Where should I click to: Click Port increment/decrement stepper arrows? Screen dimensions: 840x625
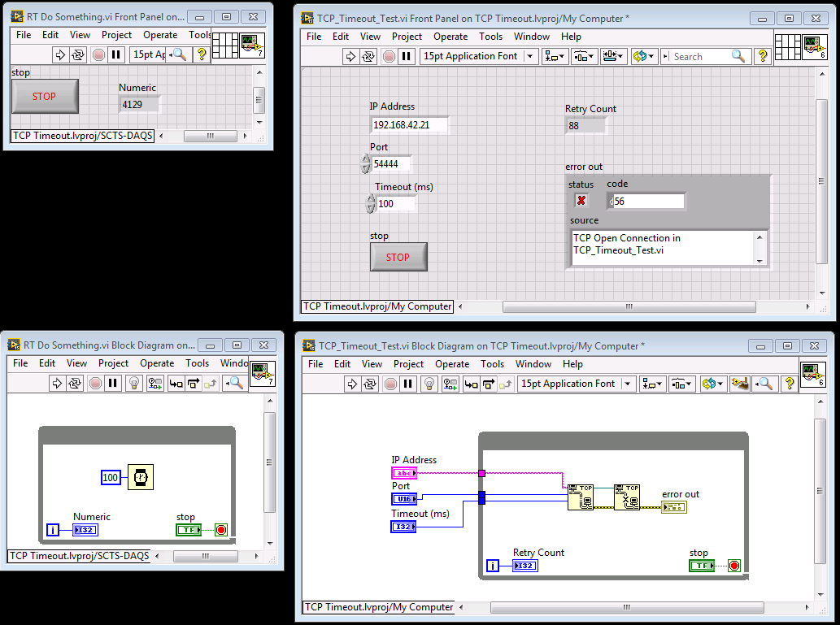(x=366, y=164)
